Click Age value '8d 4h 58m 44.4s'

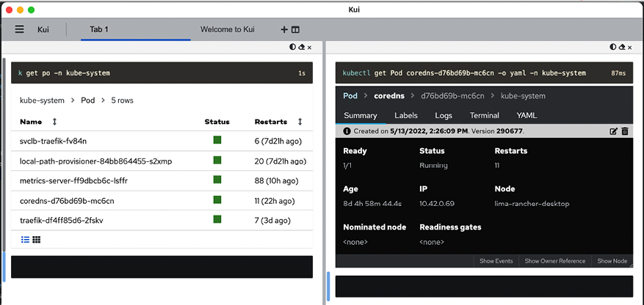coord(372,204)
